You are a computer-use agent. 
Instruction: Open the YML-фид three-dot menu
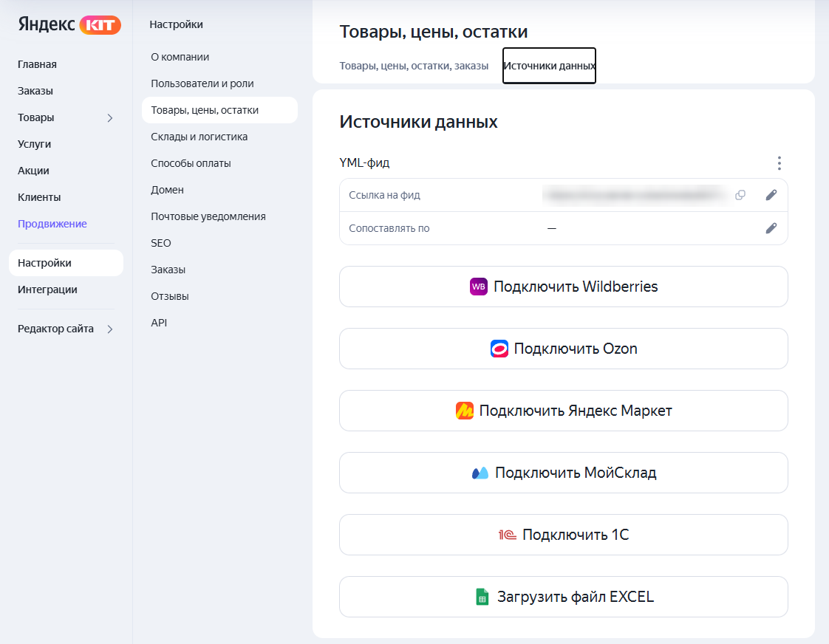[779, 162]
